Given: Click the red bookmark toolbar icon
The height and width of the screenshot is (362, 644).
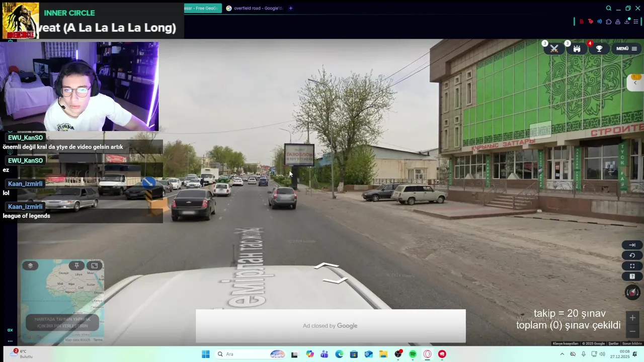Looking at the screenshot, I should pos(582,22).
